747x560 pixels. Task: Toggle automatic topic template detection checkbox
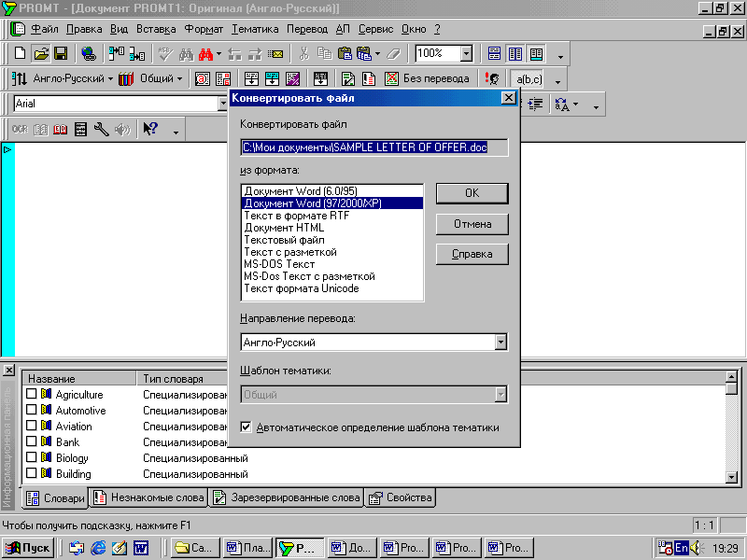pos(246,427)
